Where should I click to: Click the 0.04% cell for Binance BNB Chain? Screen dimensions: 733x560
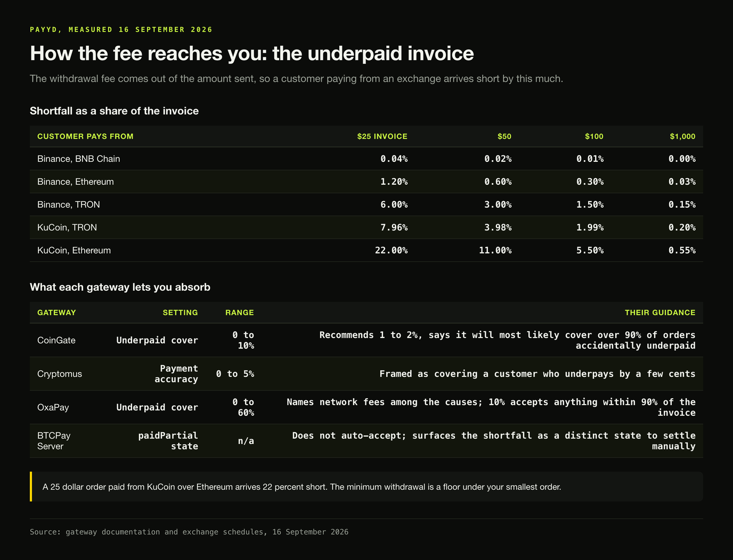click(x=394, y=159)
